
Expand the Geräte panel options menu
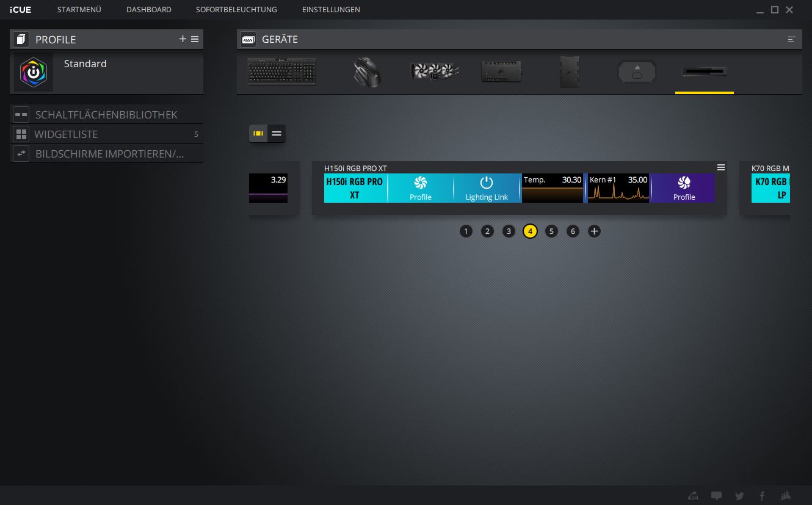(x=792, y=39)
